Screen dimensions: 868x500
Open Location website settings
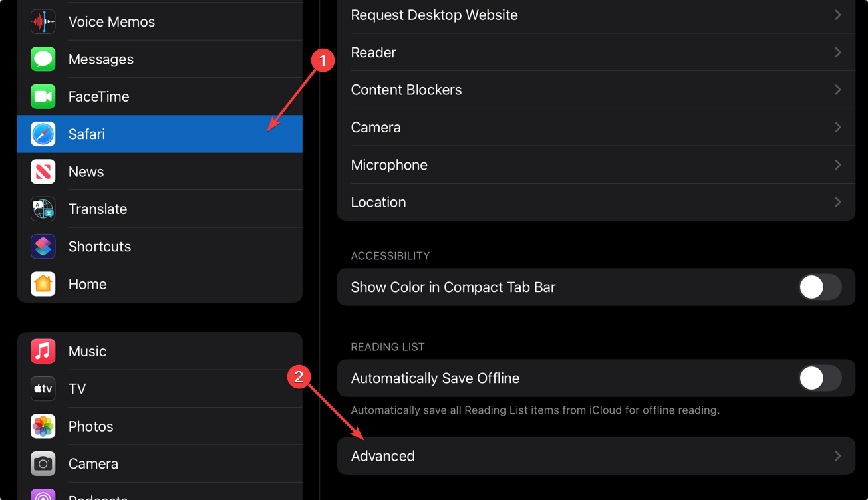[x=596, y=202]
